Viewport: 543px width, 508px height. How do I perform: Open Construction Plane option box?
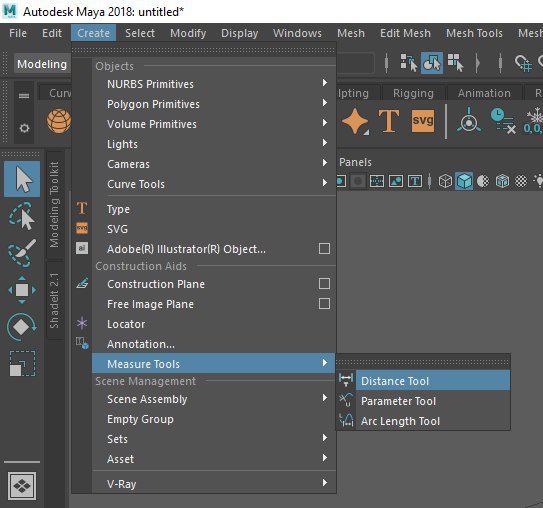[324, 284]
